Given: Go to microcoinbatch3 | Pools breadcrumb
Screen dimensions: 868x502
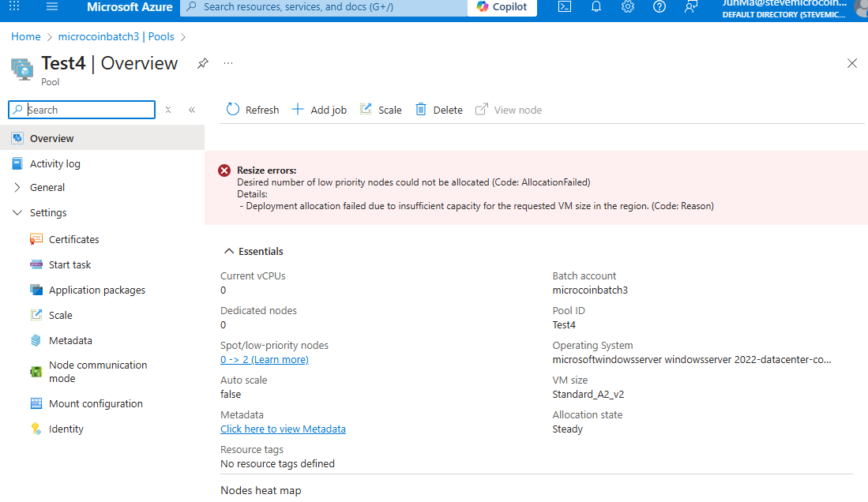Looking at the screenshot, I should click(116, 36).
